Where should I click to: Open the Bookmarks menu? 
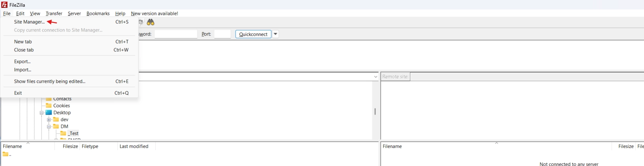point(98,13)
